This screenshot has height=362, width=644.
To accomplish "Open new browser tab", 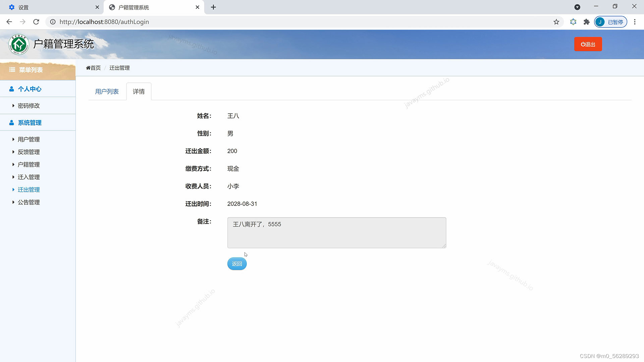I will click(213, 7).
